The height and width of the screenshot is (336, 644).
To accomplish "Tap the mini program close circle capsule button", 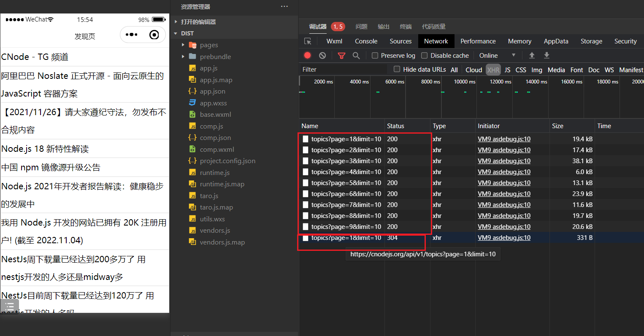I will (x=154, y=35).
